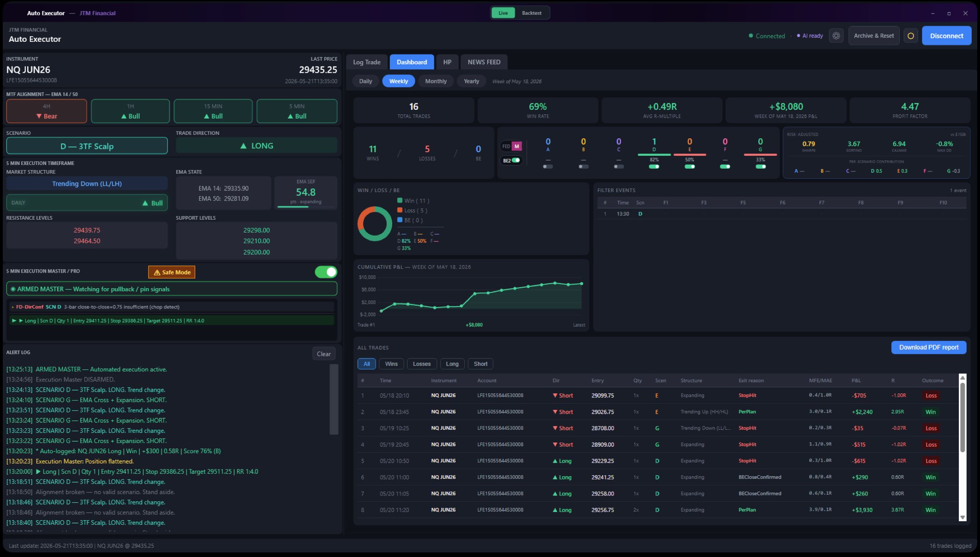Image resolution: width=980 pixels, height=557 pixels.
Task: Click the Win/Loss donut chart
Action: click(375, 224)
